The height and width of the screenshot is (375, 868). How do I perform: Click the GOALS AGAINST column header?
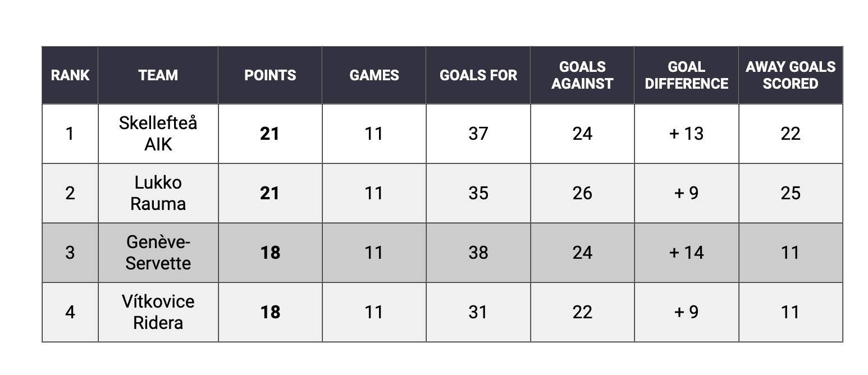pyautogui.click(x=582, y=75)
